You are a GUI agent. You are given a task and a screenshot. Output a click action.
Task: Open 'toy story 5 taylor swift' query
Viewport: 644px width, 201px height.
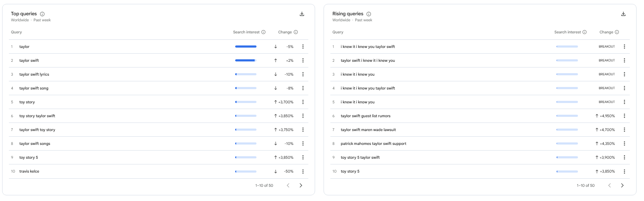click(x=360, y=157)
